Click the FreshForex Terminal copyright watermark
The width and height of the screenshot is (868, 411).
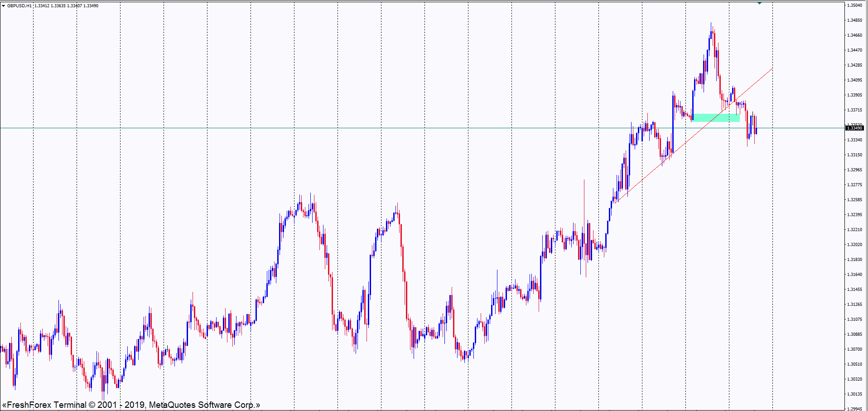click(131, 405)
